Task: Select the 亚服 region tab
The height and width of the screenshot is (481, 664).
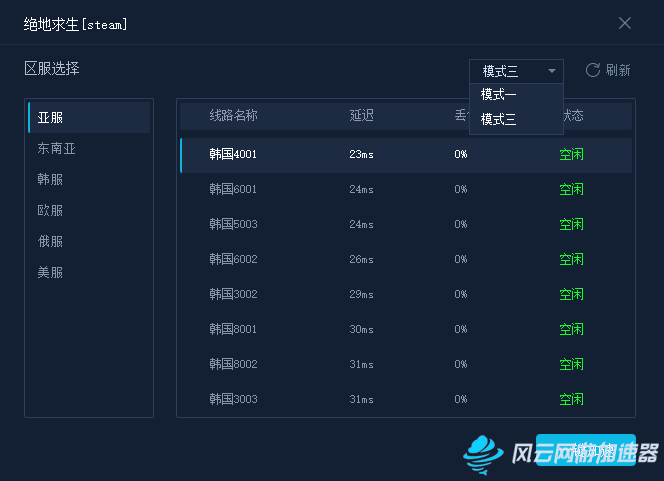Action: pyautogui.click(x=89, y=117)
